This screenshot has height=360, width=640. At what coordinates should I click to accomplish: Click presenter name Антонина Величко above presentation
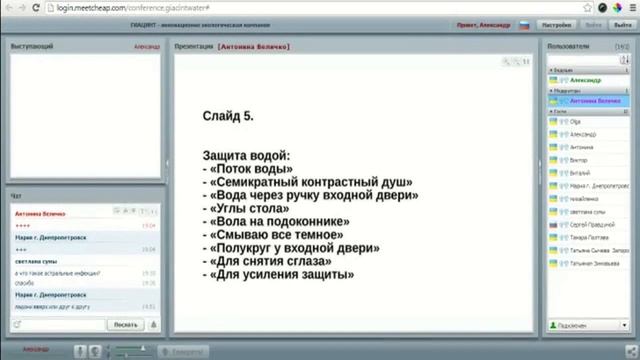253,47
